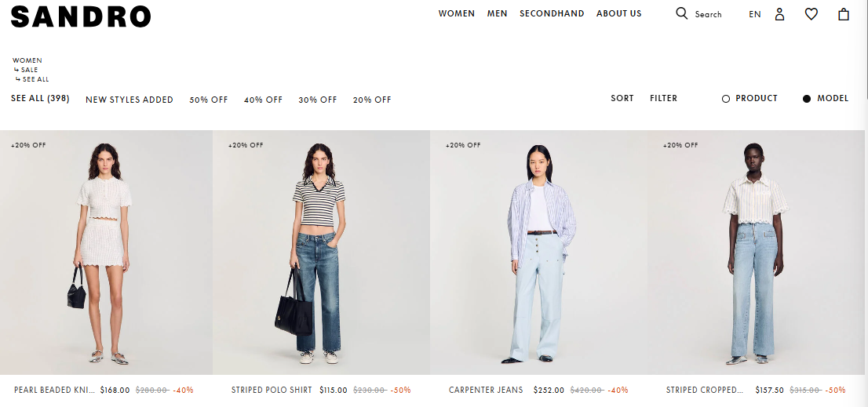
Task: Open the ABOUT US page
Action: pyautogui.click(x=619, y=13)
